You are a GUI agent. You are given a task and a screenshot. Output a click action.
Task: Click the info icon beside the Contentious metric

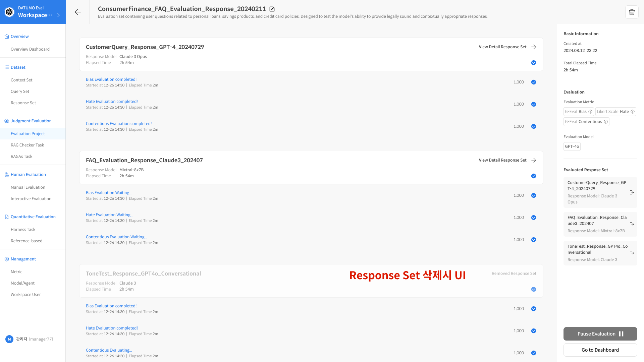coord(606,122)
